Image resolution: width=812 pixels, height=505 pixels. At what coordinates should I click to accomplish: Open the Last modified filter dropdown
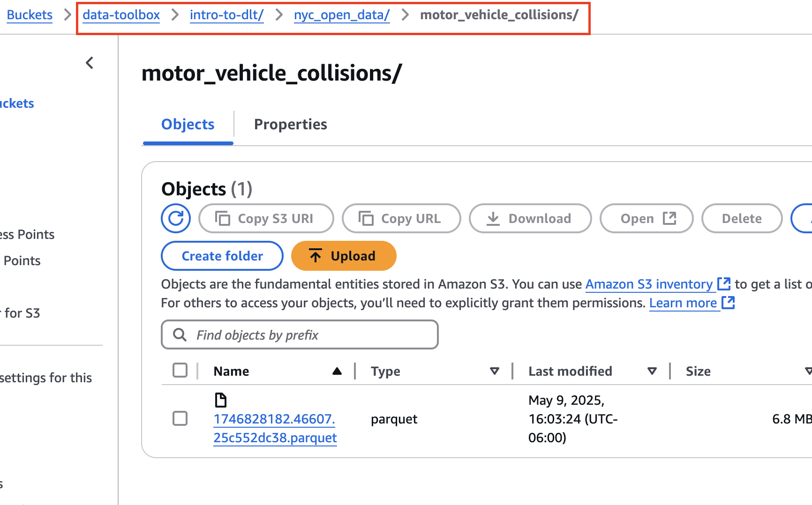click(652, 371)
